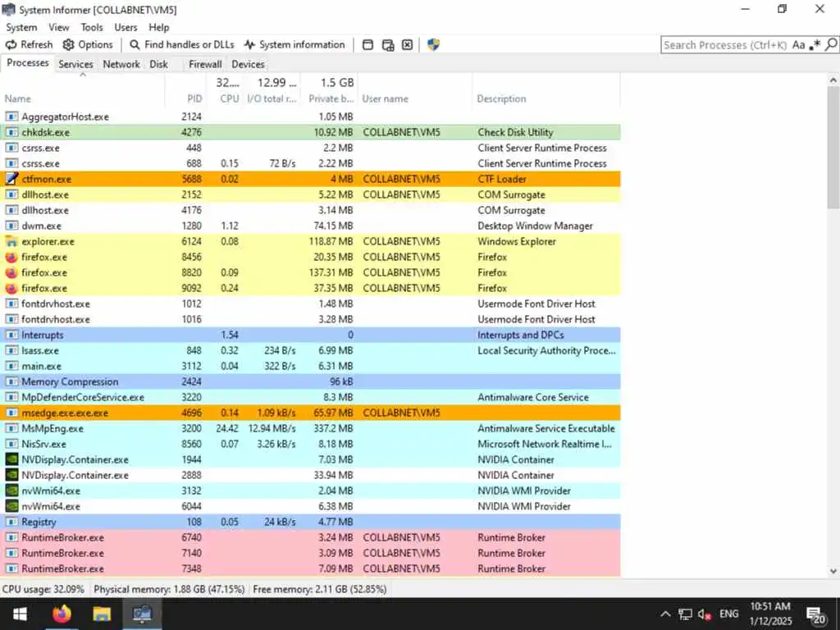Focus the Search Processes field
Screen dimensions: 840x630
(725, 45)
